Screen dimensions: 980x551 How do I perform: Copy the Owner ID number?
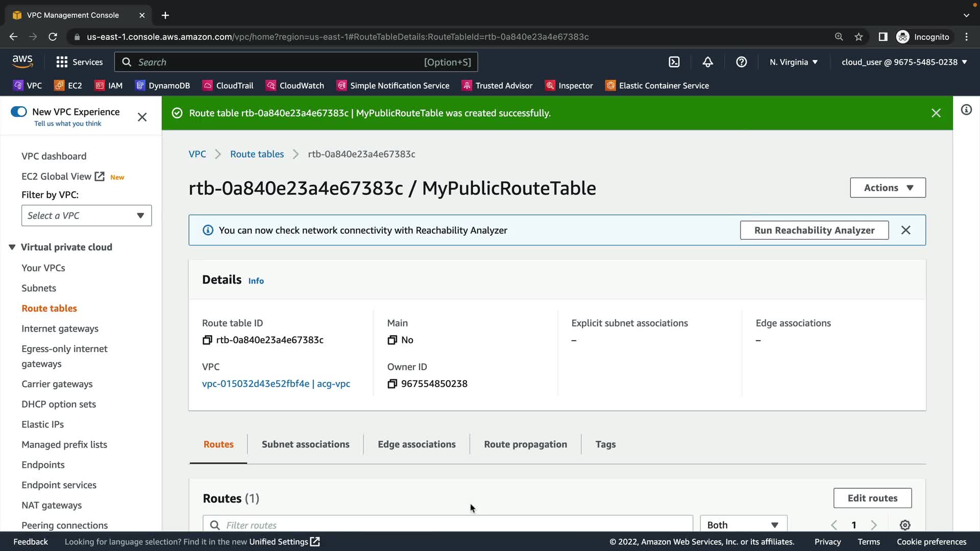tap(392, 384)
